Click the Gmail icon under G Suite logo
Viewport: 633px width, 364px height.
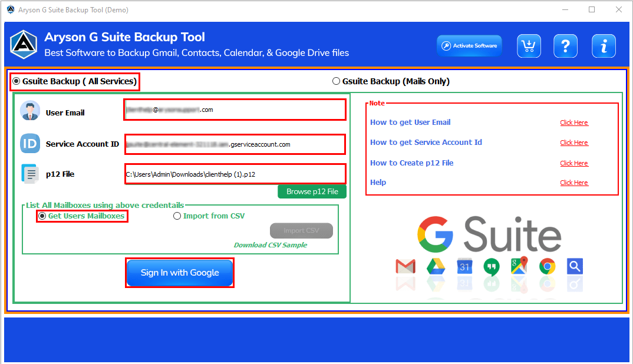click(x=405, y=266)
